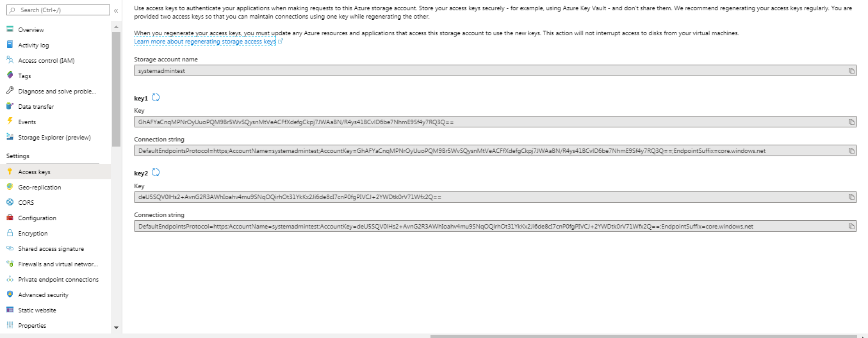Open Firewalls and virtual networks settings

click(x=58, y=264)
